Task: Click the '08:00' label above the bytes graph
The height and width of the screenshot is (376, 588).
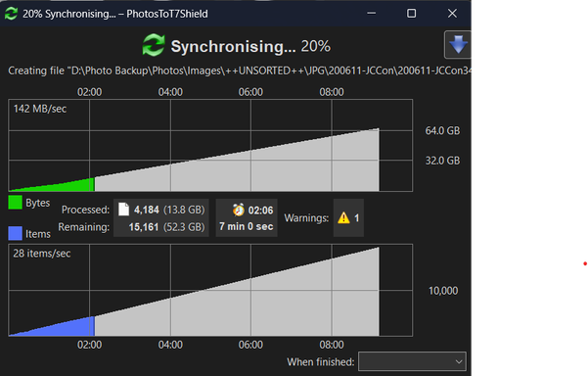Action: [332, 92]
